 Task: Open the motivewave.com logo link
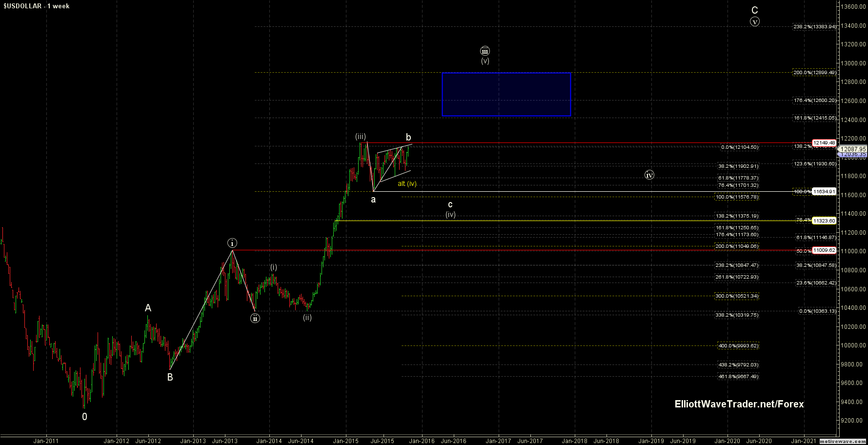coord(843,442)
